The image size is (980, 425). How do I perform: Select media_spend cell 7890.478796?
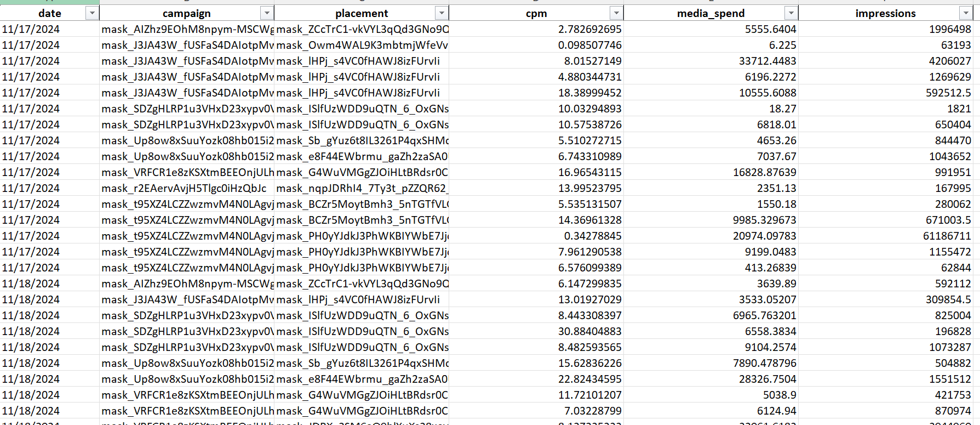(x=711, y=363)
